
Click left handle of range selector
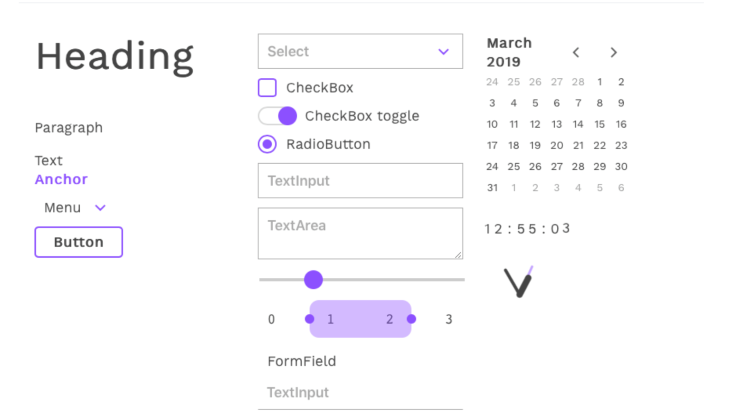pos(310,319)
